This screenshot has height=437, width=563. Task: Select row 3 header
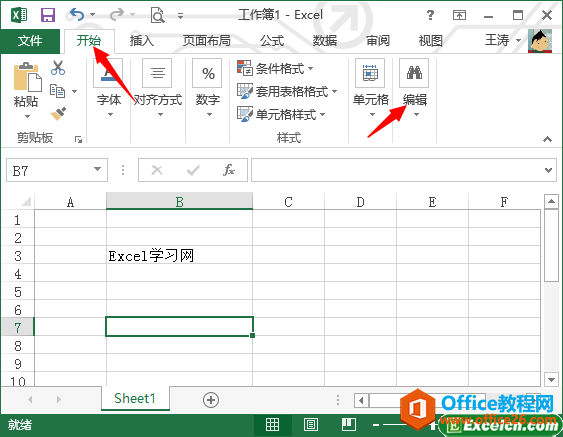click(18, 256)
